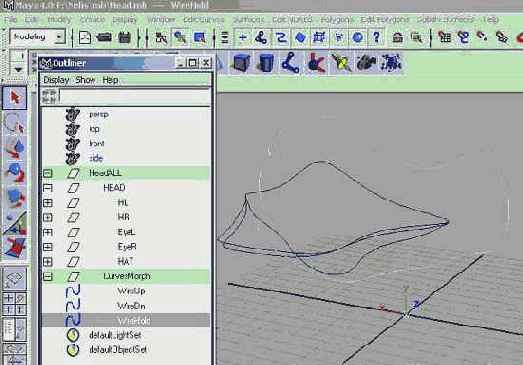
Task: Click the Outliner text filter field
Action: (135, 96)
